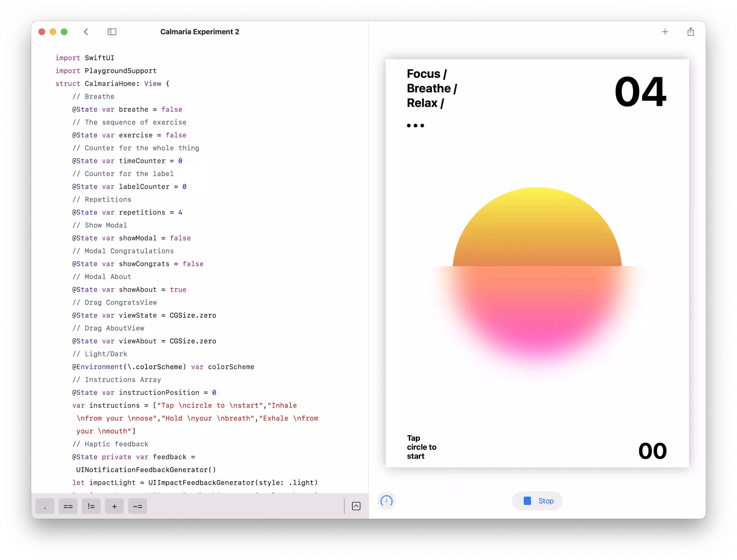Click the "Tap circle to start" label
737x560 pixels.
tap(421, 447)
